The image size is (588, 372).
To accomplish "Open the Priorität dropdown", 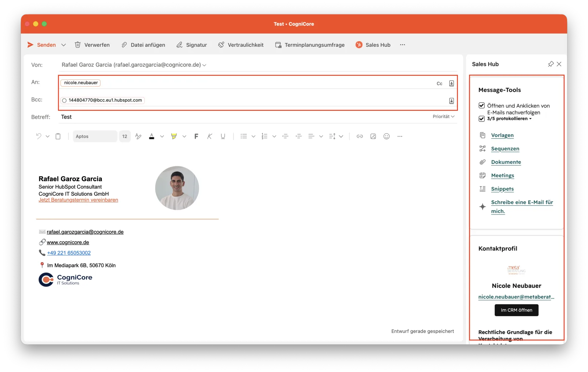I will 444,117.
